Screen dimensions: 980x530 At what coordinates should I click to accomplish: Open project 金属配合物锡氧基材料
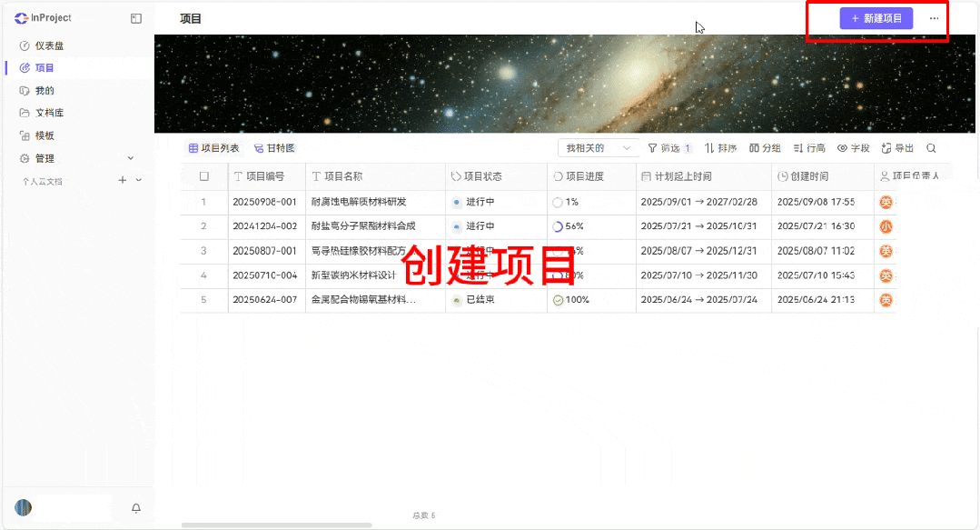(x=363, y=300)
